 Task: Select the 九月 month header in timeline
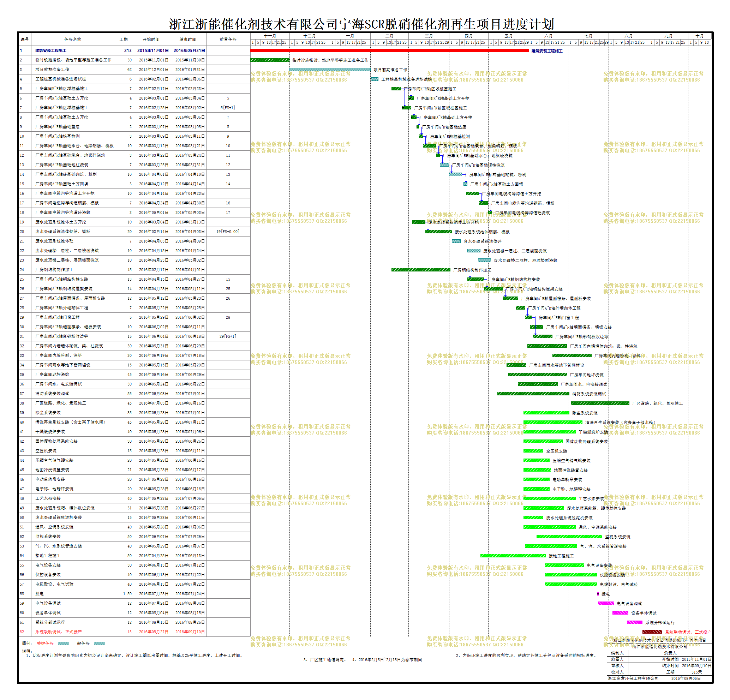(x=669, y=36)
